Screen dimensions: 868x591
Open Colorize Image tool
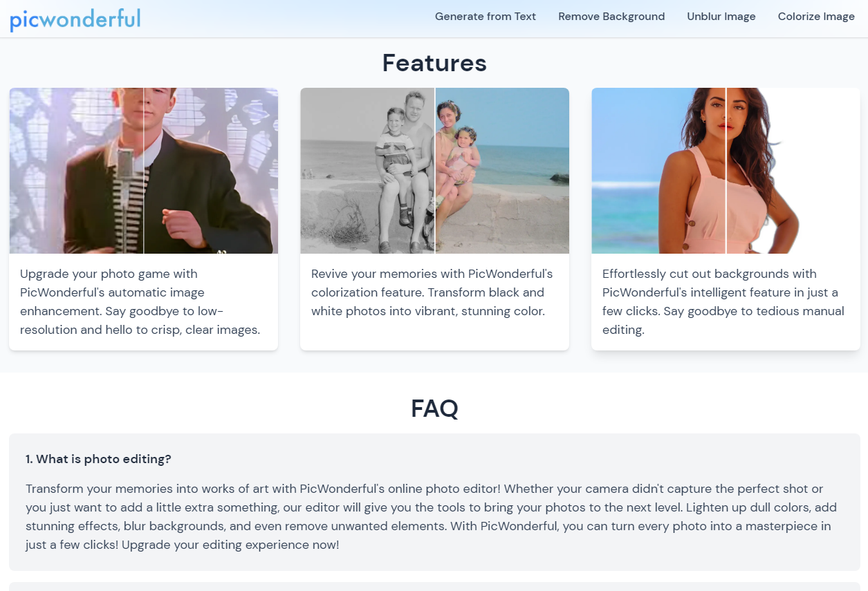(x=816, y=17)
